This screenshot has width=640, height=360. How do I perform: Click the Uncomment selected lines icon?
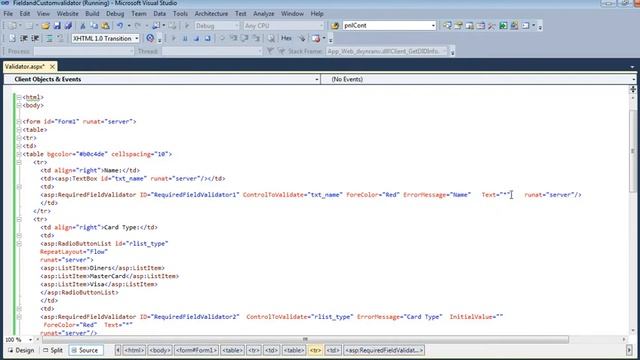60,38
